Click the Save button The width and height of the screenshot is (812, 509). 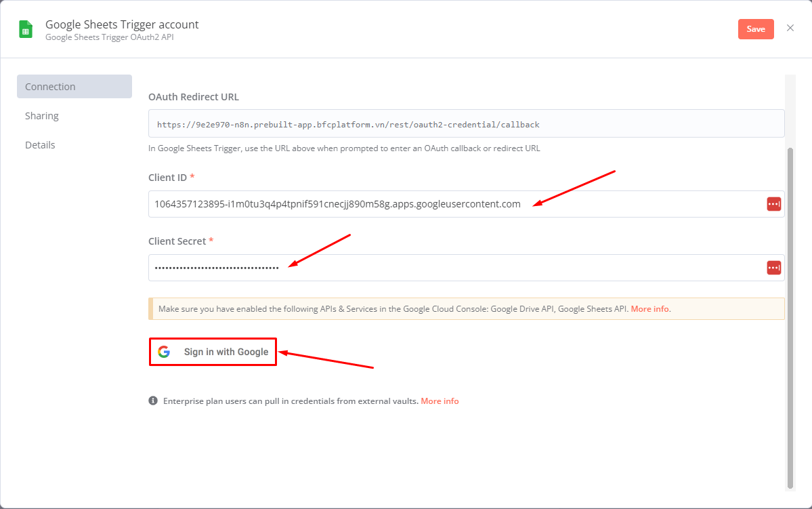point(756,29)
